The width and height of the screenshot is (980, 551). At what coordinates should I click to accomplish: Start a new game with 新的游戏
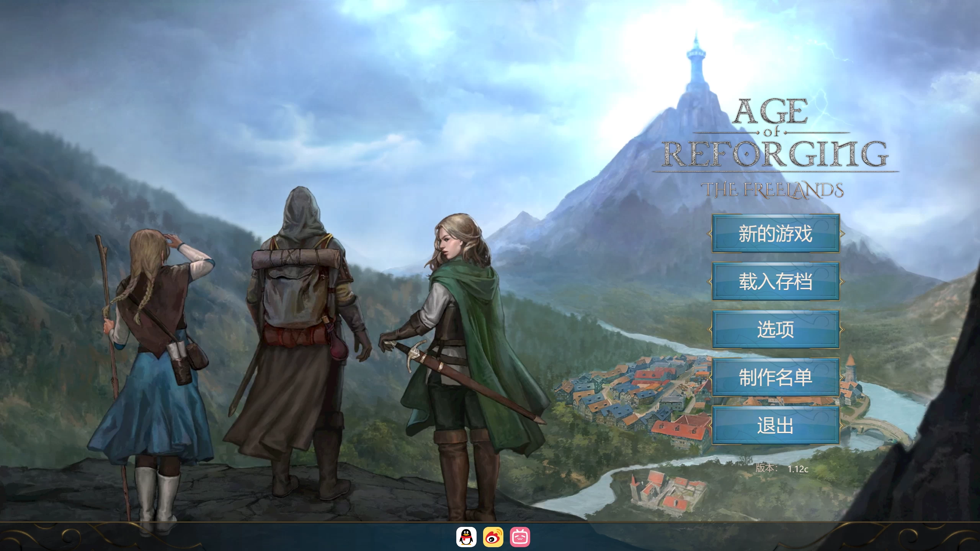776,233
